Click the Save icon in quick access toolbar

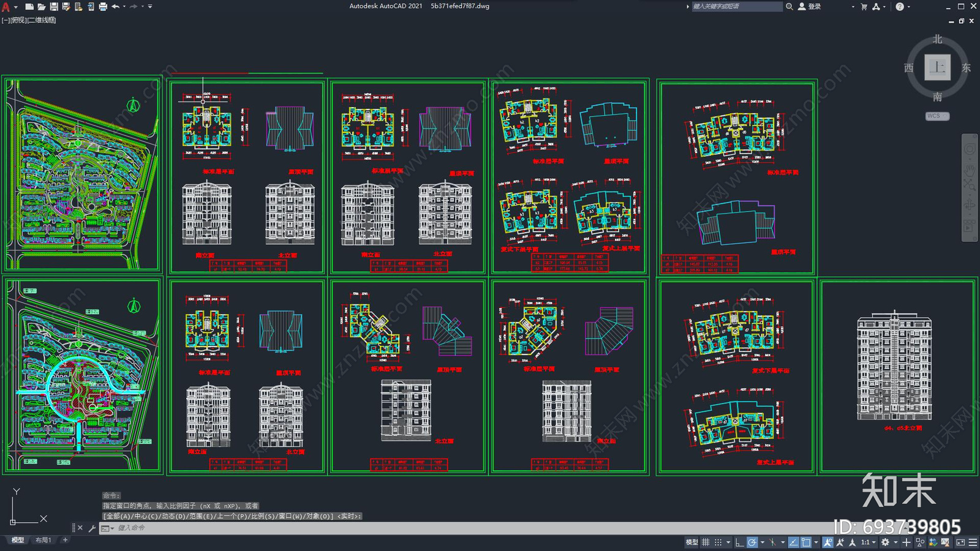coord(54,7)
